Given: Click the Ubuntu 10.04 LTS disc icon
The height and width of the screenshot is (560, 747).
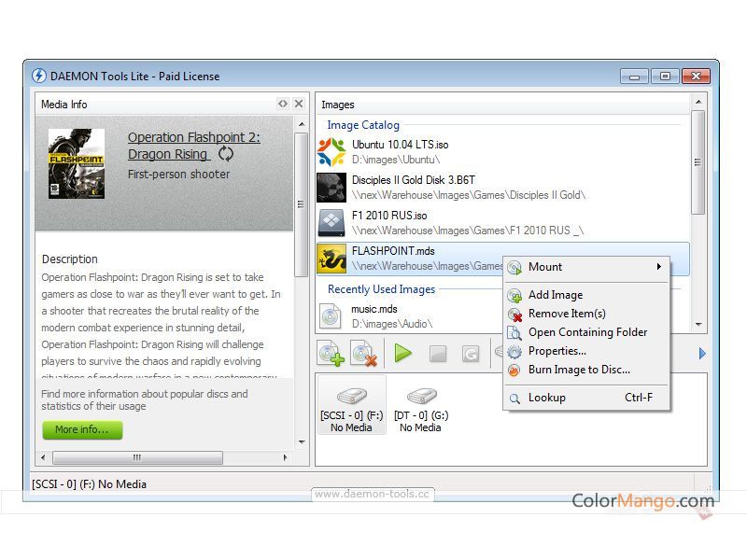Looking at the screenshot, I should click(x=331, y=151).
